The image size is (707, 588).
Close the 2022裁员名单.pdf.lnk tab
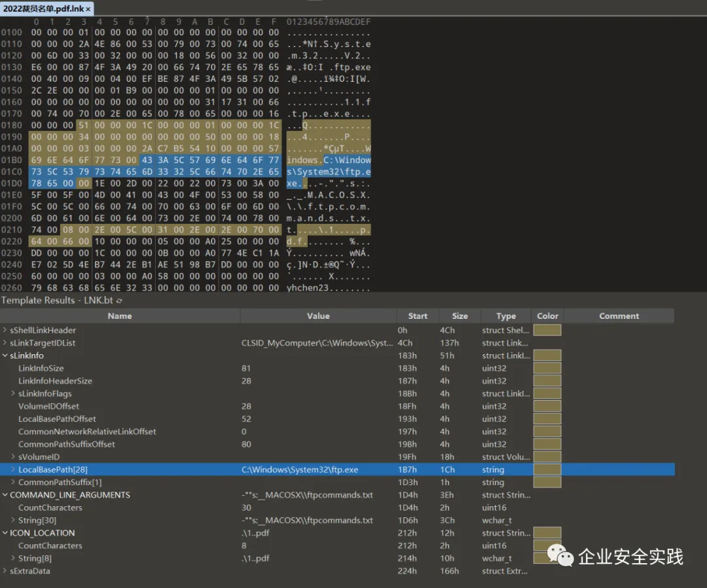click(x=88, y=9)
